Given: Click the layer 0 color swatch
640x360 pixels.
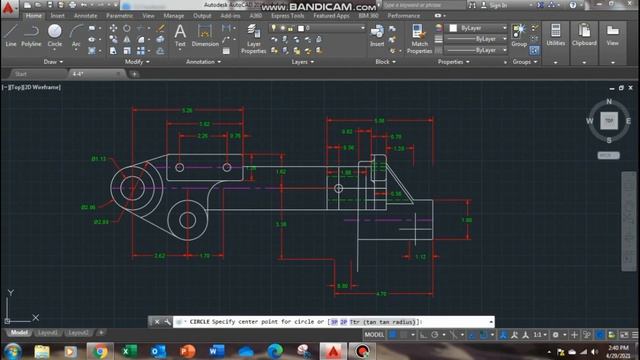Looking at the screenshot, I should point(301,28).
